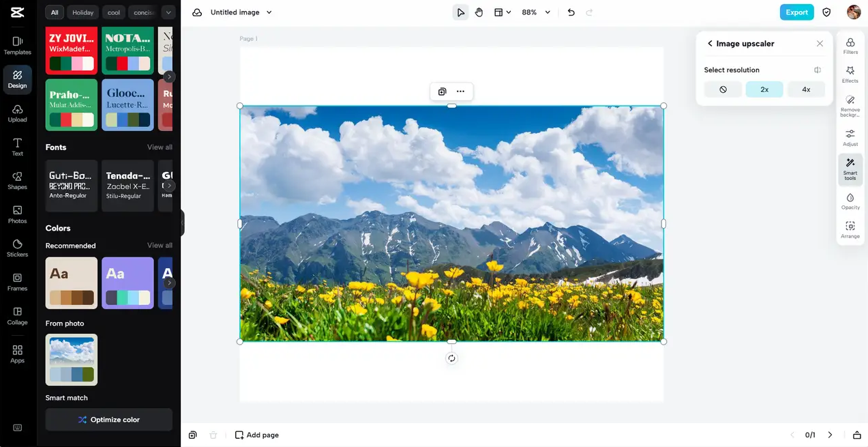This screenshot has width=868, height=447.
Task: View all Recommended colors
Action: [x=160, y=246]
